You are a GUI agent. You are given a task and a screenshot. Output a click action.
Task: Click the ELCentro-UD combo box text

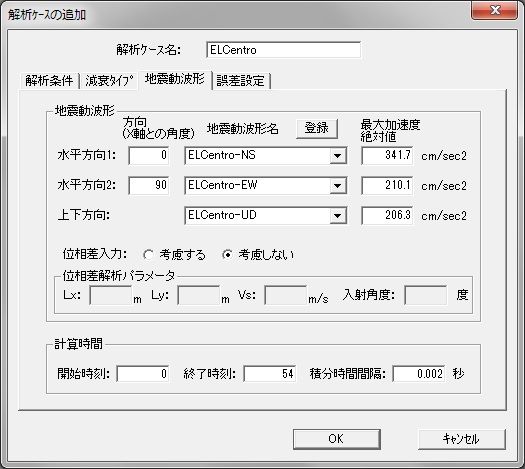coord(222,215)
